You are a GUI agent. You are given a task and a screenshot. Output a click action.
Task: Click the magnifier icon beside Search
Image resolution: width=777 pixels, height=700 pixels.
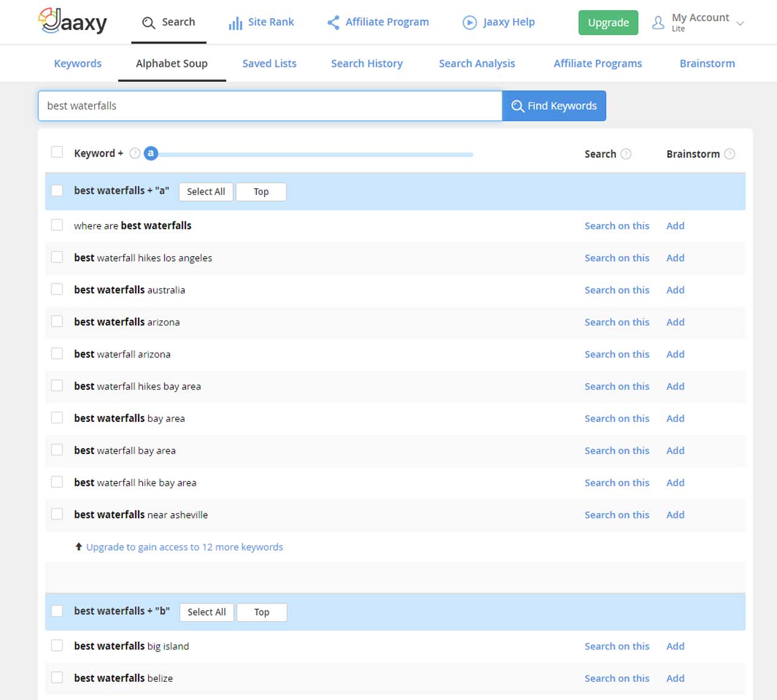[x=149, y=23]
